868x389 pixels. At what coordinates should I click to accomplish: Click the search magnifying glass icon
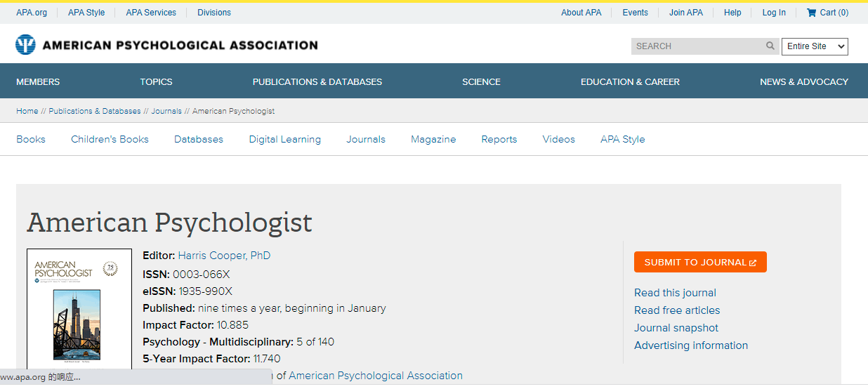coord(770,46)
